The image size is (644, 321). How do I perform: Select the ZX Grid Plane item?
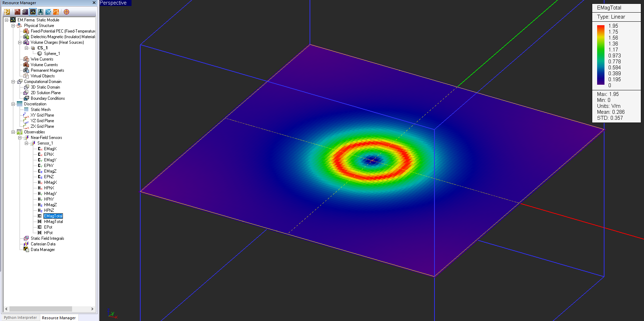[x=42, y=126]
